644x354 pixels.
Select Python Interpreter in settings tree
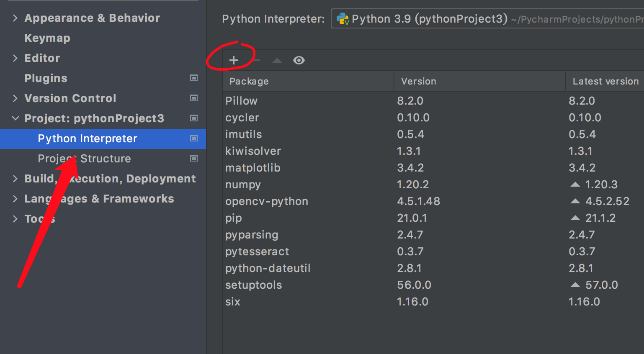tap(88, 139)
